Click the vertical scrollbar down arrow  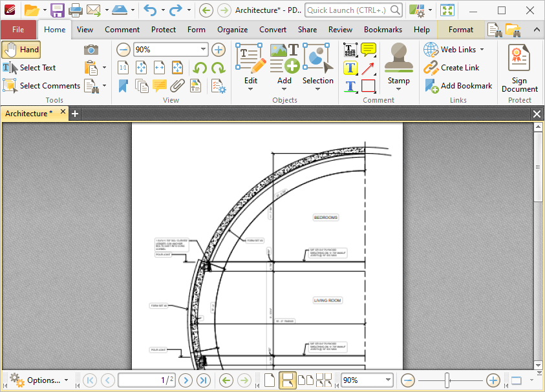(538, 365)
